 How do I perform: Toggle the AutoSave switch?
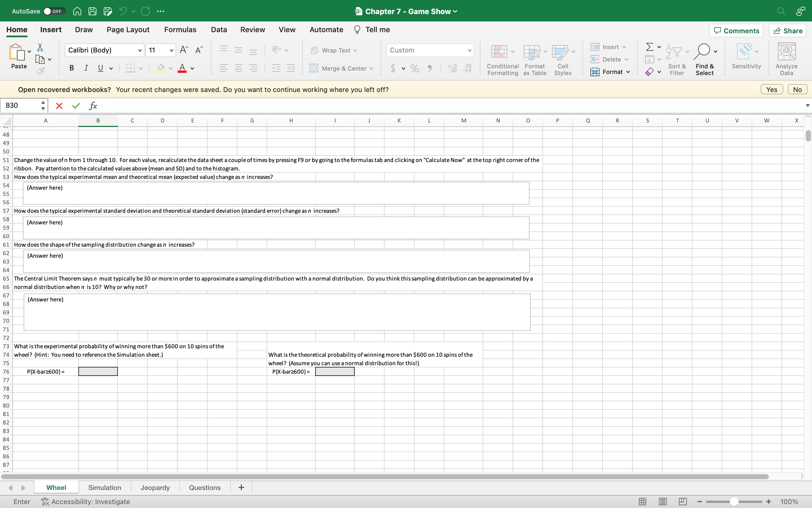pos(54,11)
